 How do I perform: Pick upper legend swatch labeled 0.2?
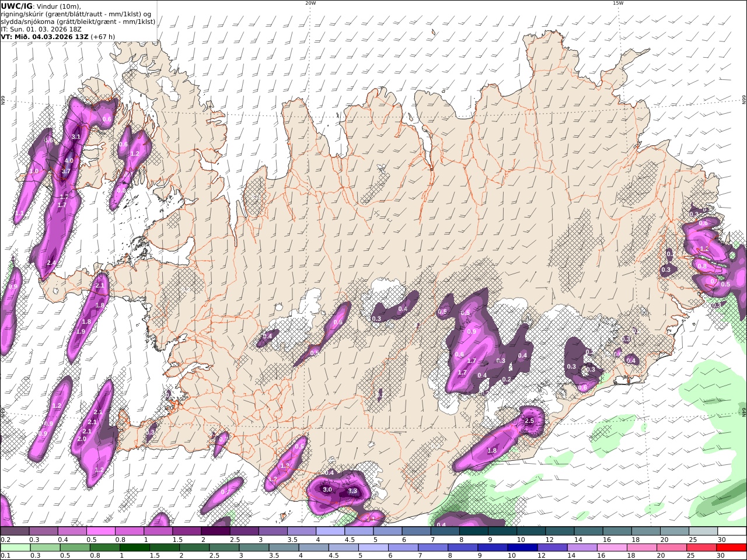pos(15,531)
